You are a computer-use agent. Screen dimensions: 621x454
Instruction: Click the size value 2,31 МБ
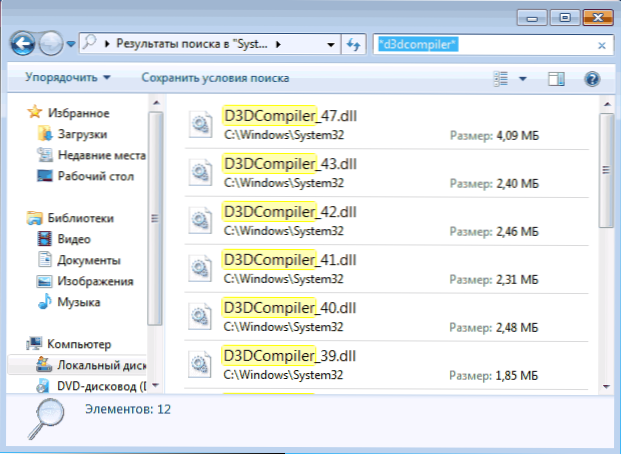(518, 280)
